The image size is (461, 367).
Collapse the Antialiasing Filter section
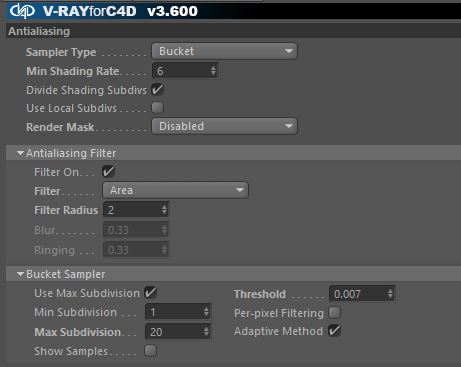click(20, 153)
